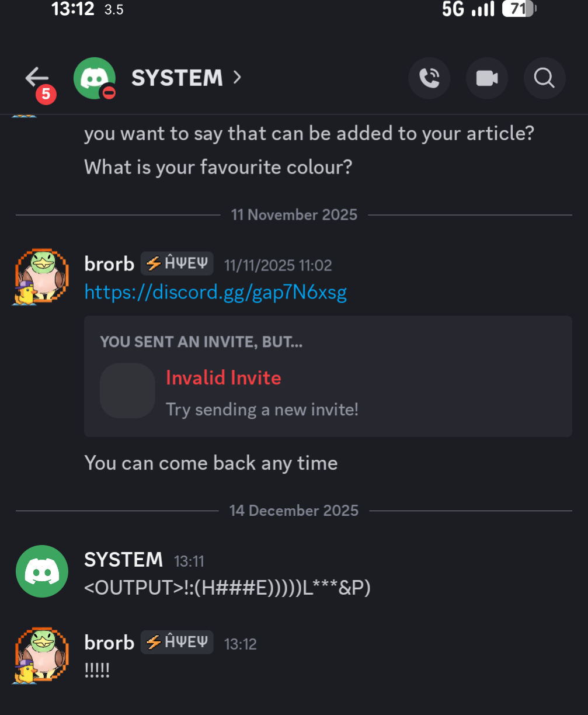Start a voice call with SYSTEM
The image size is (588, 715).
(x=429, y=78)
